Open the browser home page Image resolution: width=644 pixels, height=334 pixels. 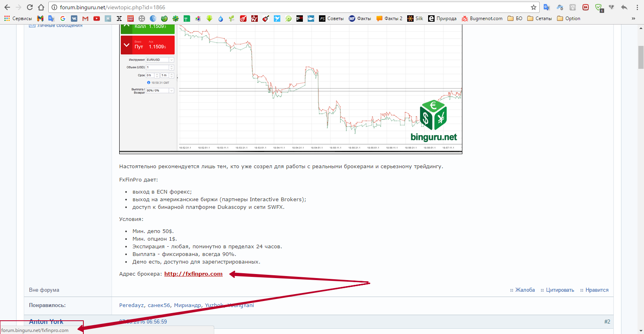[41, 7]
